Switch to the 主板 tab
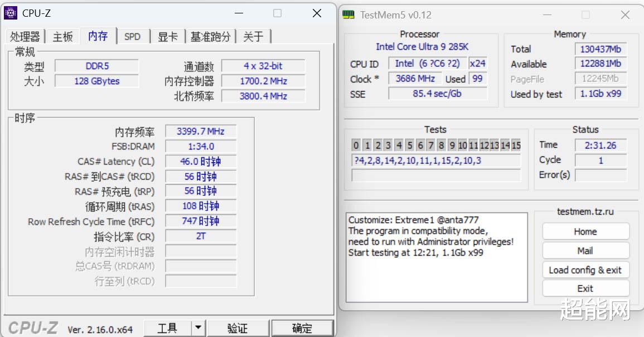 pos(63,37)
